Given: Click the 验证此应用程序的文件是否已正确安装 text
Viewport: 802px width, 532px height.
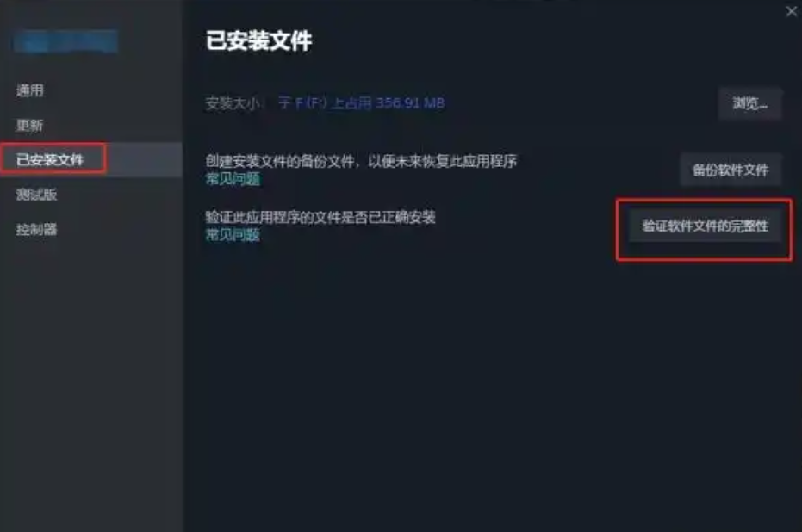Looking at the screenshot, I should click(320, 217).
